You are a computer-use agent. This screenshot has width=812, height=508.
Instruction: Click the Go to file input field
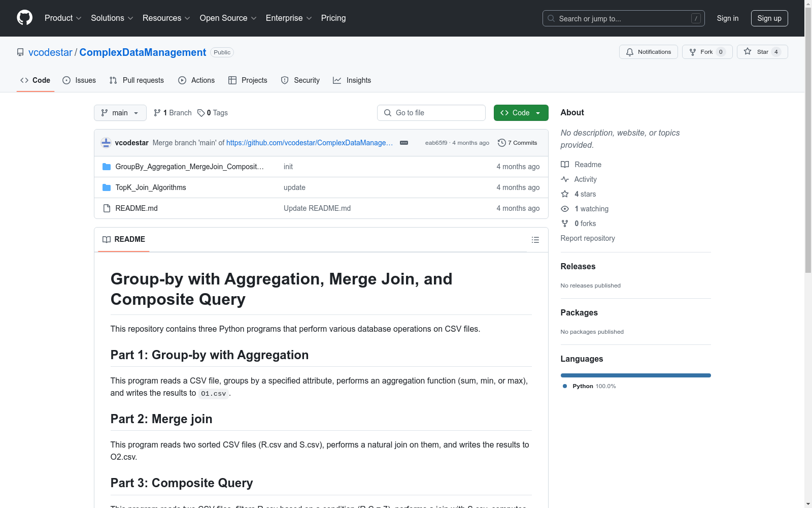[431, 113]
